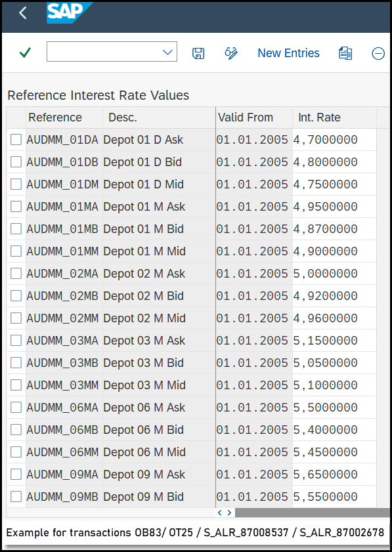Image resolution: width=392 pixels, height=552 pixels.
Task: Tick the AUDMM_02MA row checkbox
Action: click(16, 273)
